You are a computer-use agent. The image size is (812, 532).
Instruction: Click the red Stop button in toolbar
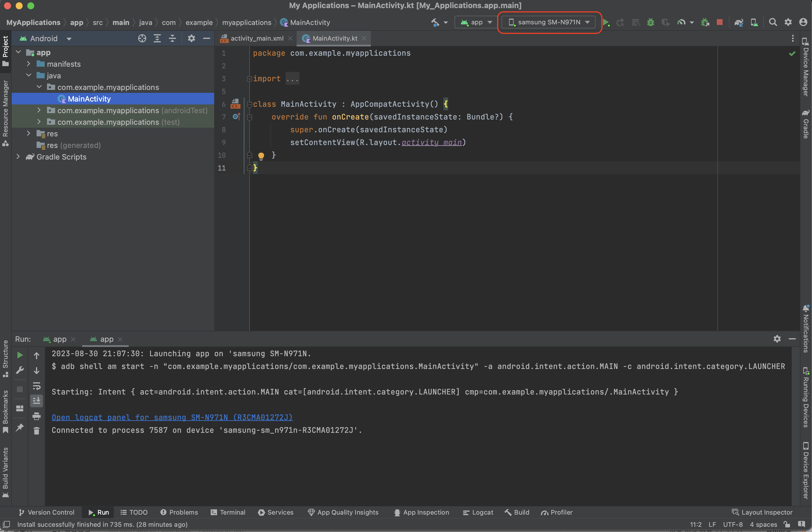tap(719, 22)
